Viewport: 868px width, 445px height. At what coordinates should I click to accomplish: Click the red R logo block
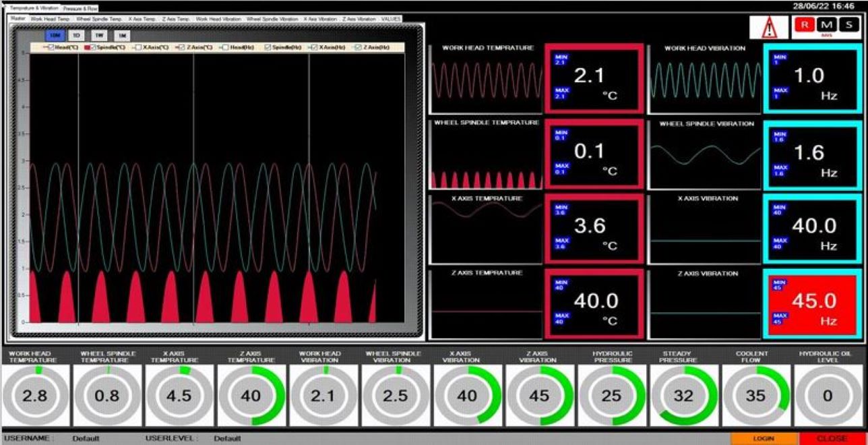coord(803,25)
